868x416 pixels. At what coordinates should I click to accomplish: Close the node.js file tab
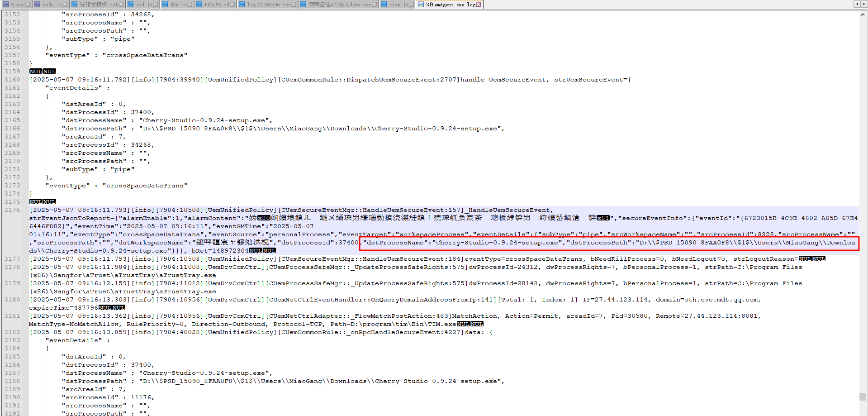click(65, 5)
